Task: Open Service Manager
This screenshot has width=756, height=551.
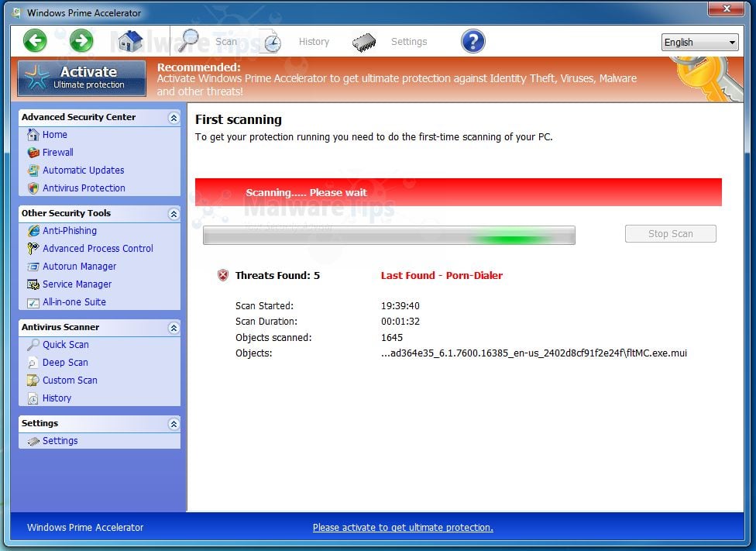Action: 77,284
